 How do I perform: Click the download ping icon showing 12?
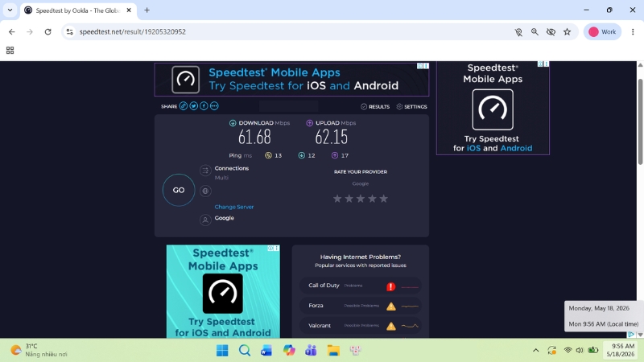[x=301, y=155]
